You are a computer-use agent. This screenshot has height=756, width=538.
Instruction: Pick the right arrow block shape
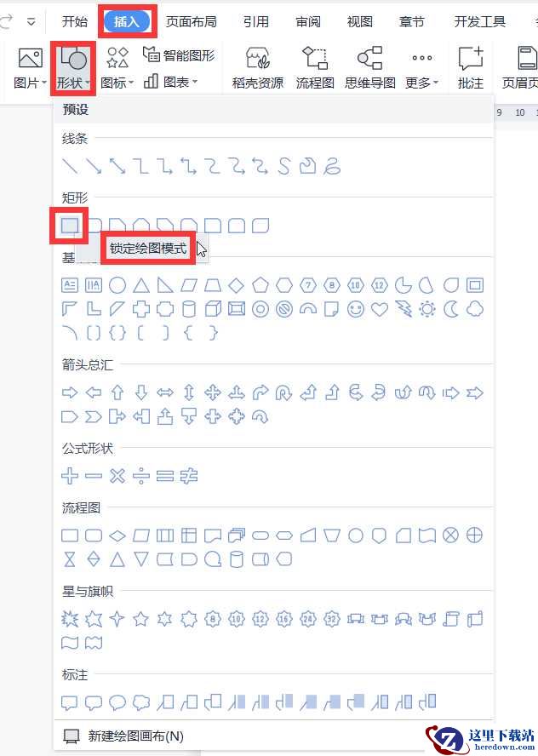pos(70,393)
